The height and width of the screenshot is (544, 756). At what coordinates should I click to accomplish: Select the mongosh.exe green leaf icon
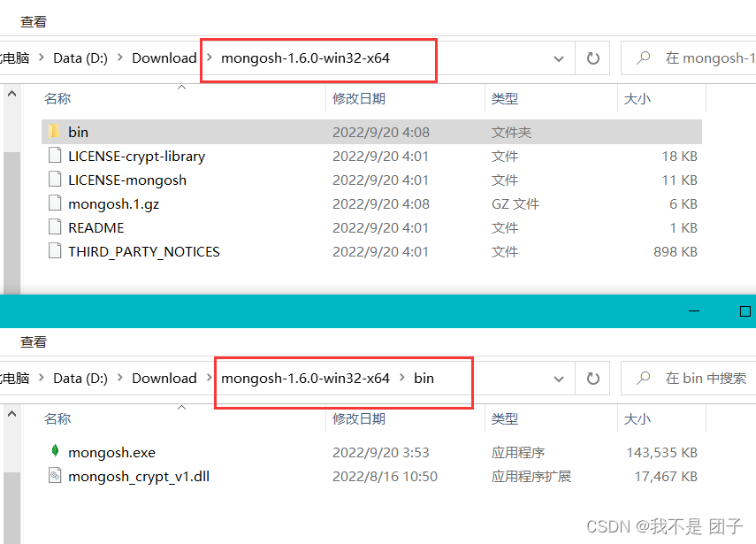pyautogui.click(x=55, y=450)
